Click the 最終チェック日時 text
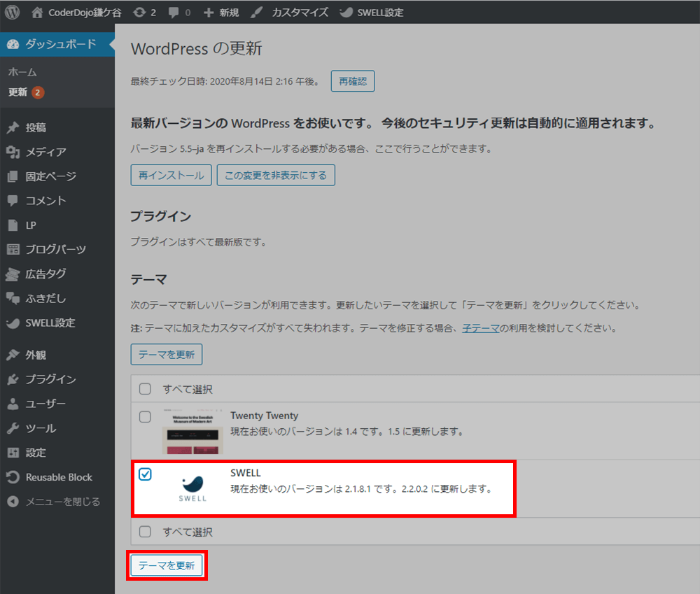 [x=225, y=81]
